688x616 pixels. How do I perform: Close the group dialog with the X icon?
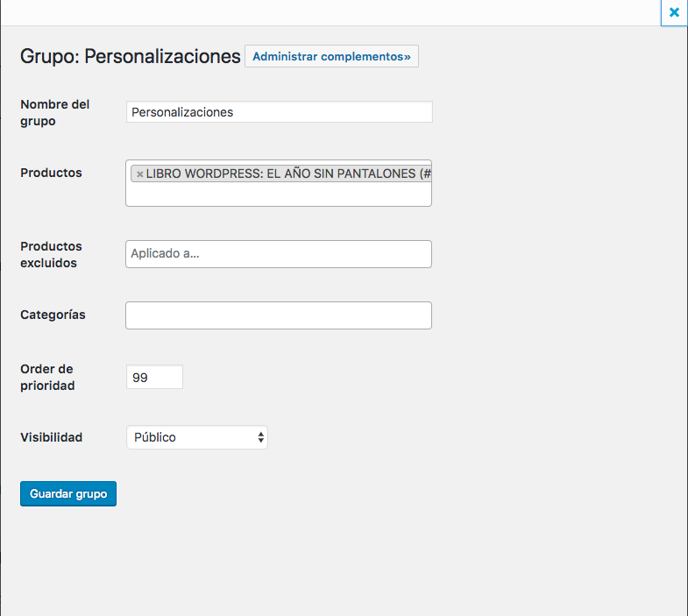tap(674, 12)
